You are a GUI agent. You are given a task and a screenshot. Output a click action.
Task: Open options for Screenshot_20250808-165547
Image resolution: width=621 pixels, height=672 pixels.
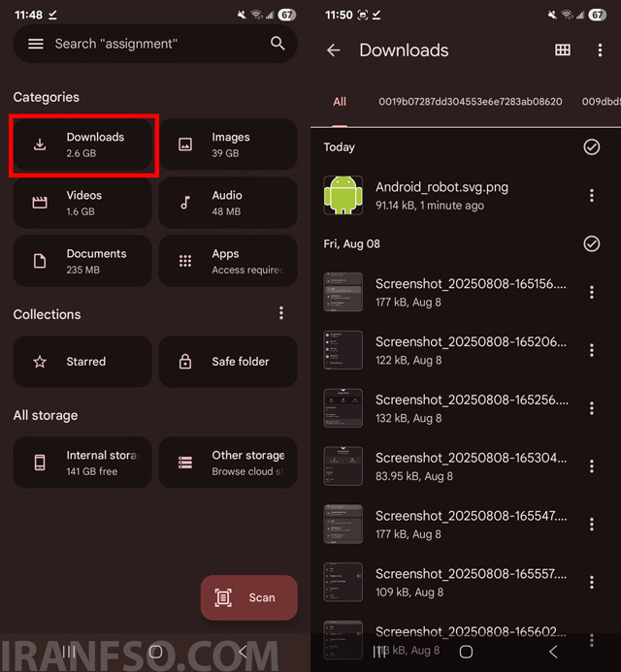[x=592, y=525]
